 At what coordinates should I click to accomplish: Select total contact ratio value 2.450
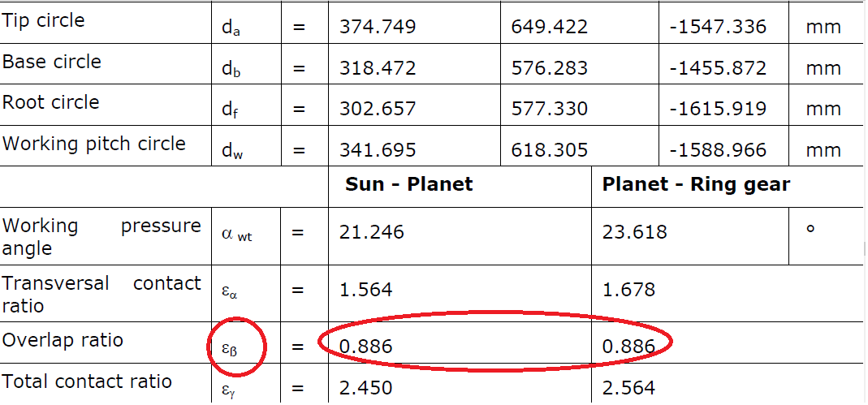(x=366, y=388)
